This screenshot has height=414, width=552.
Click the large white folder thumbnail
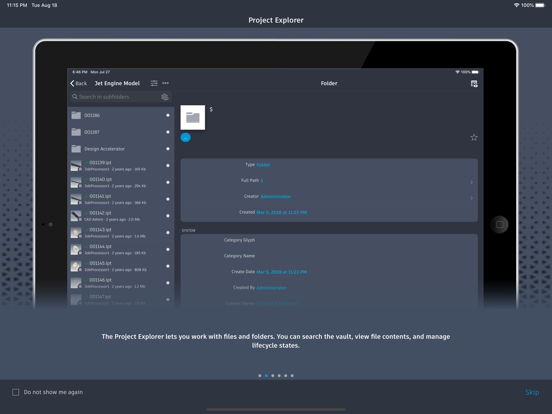pos(193,117)
